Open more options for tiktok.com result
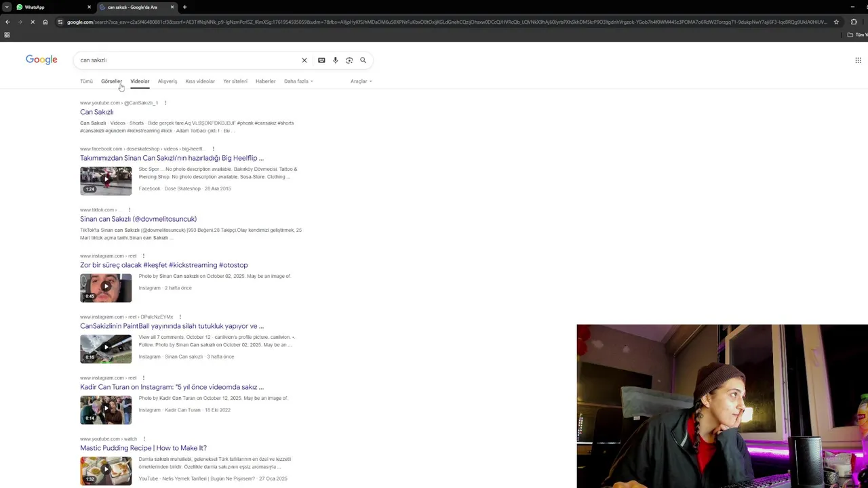 129,210
